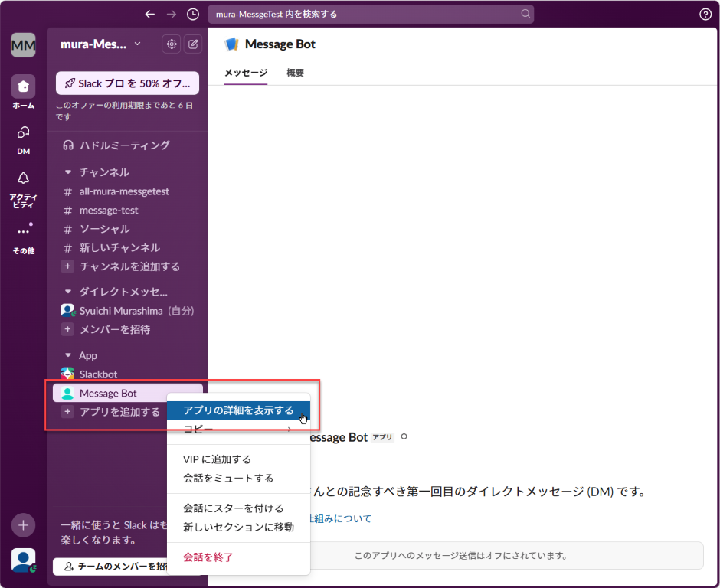The width and height of the screenshot is (720, 588).
Task: Go back with the history back arrow
Action: [x=149, y=15]
